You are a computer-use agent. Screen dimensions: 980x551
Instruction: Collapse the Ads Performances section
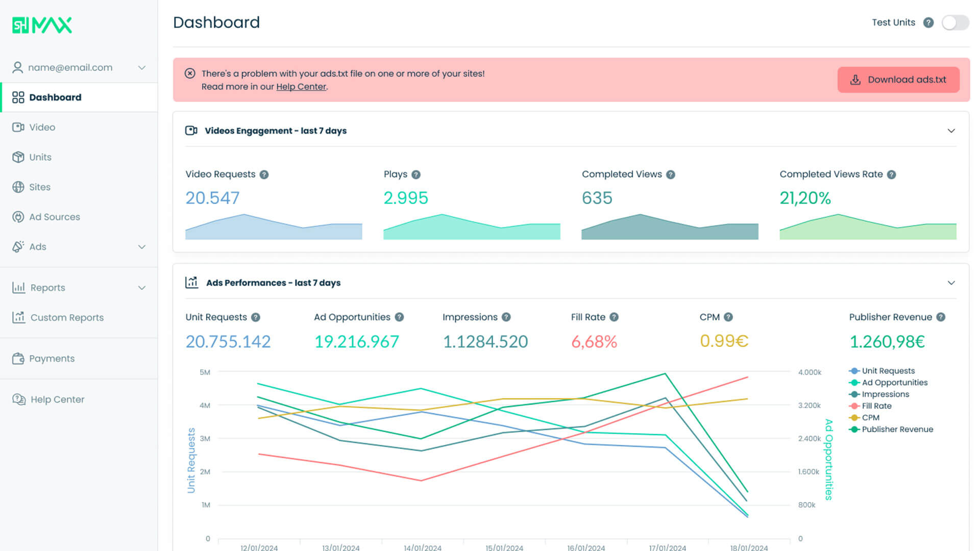coord(951,283)
